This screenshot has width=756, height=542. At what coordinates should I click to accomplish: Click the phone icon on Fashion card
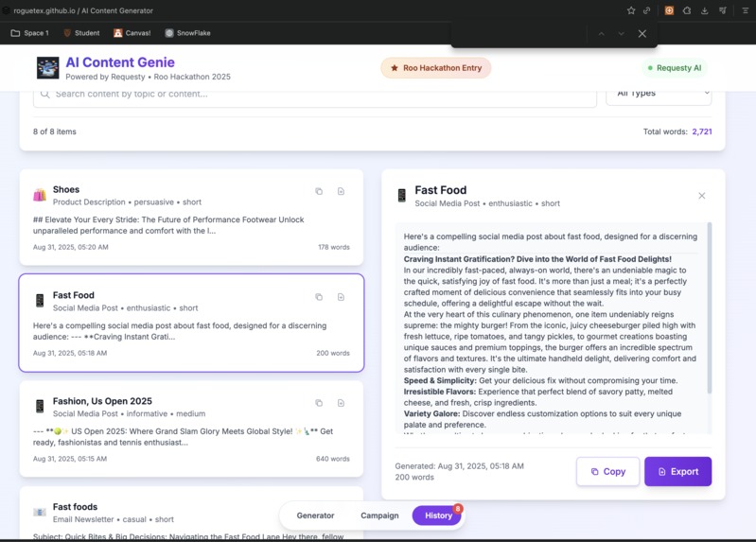point(40,406)
